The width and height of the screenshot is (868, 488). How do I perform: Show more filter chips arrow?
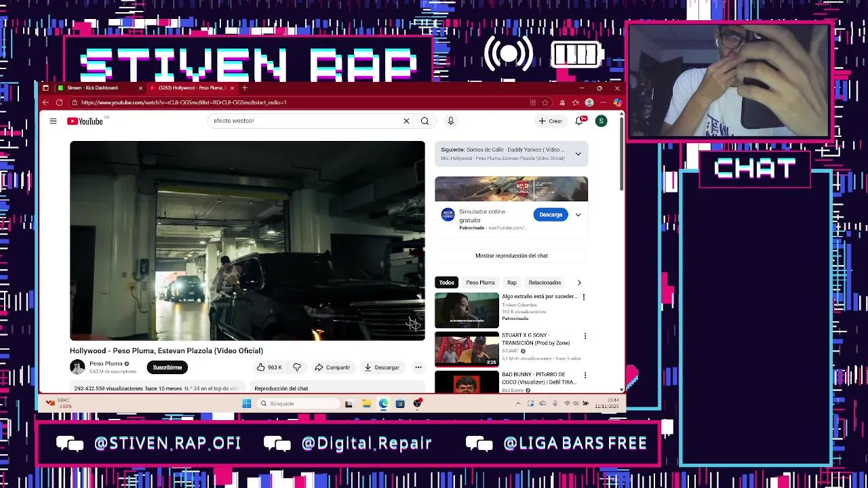pos(579,283)
